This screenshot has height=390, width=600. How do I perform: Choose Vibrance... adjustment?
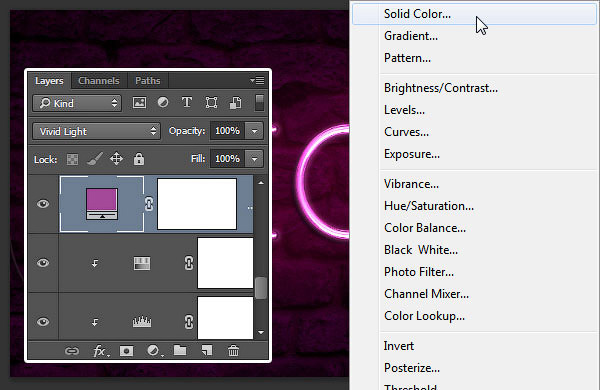click(x=474, y=184)
